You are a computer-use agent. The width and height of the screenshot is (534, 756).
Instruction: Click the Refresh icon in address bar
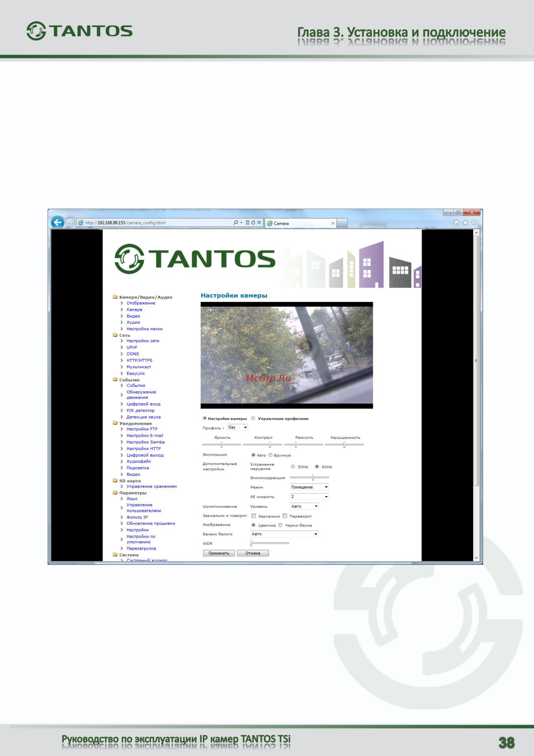pos(253,223)
